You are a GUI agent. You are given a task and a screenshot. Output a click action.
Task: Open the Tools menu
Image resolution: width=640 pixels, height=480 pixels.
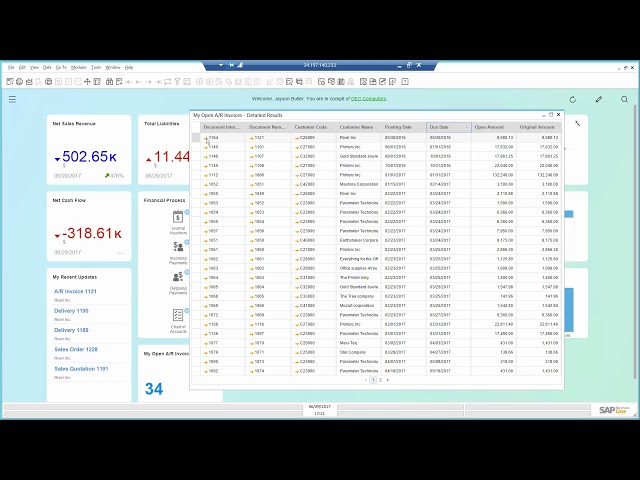(x=96, y=67)
